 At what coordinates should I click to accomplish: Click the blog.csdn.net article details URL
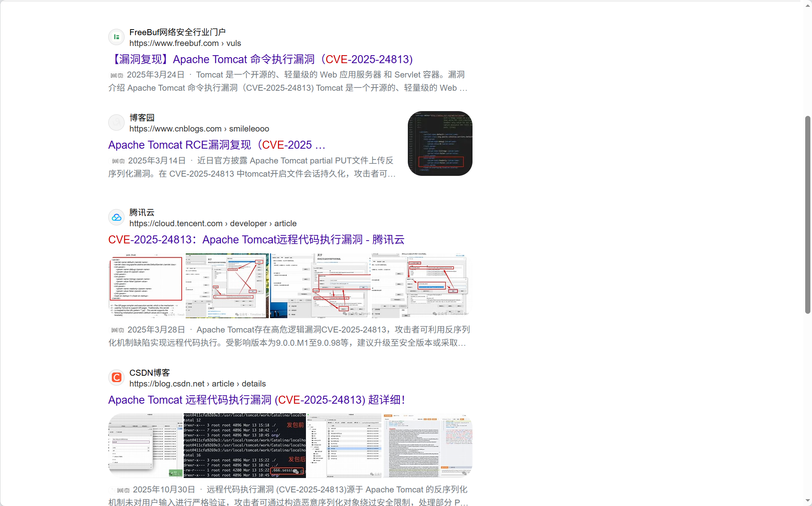[198, 384]
